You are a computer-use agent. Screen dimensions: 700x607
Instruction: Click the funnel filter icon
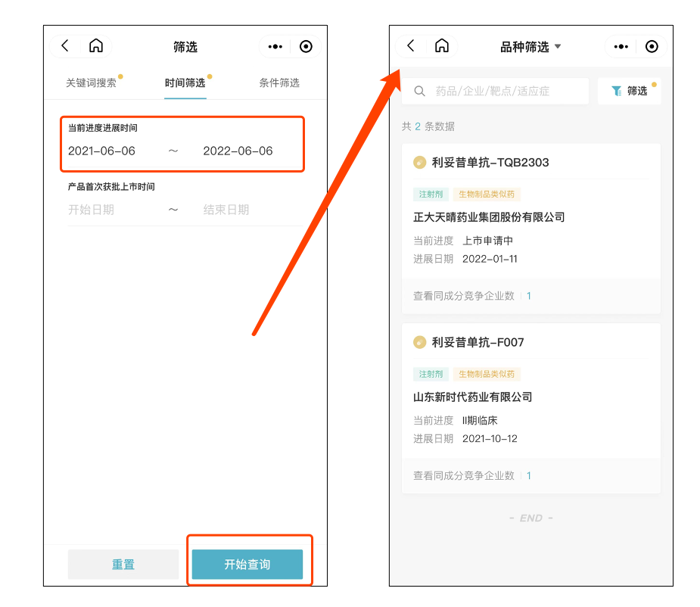pos(617,91)
